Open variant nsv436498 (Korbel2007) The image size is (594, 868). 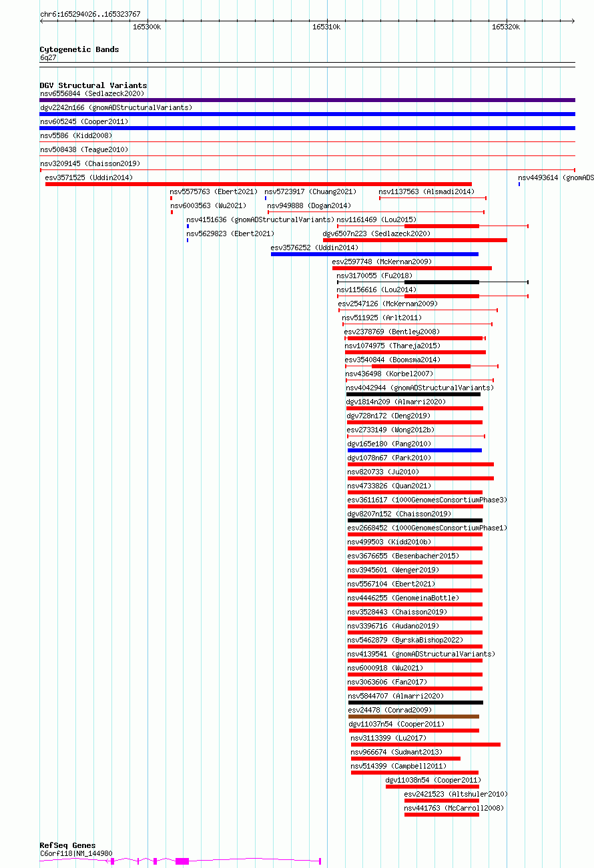[x=389, y=374]
